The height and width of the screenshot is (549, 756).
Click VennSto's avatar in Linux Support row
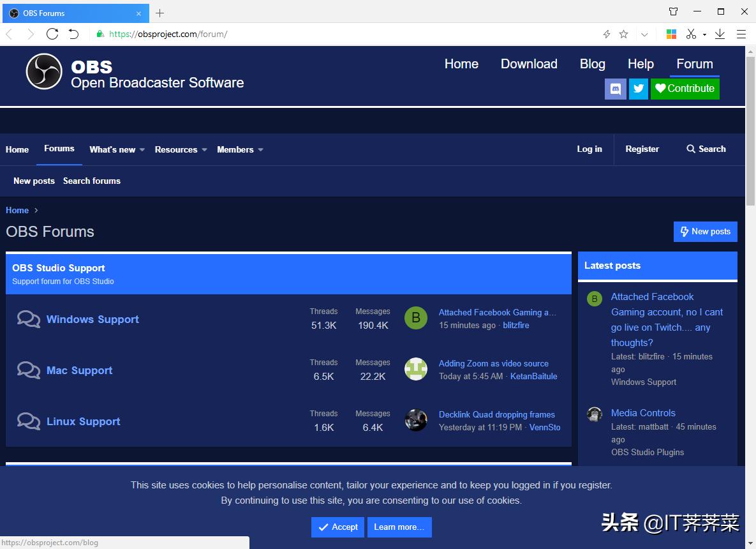pos(415,420)
